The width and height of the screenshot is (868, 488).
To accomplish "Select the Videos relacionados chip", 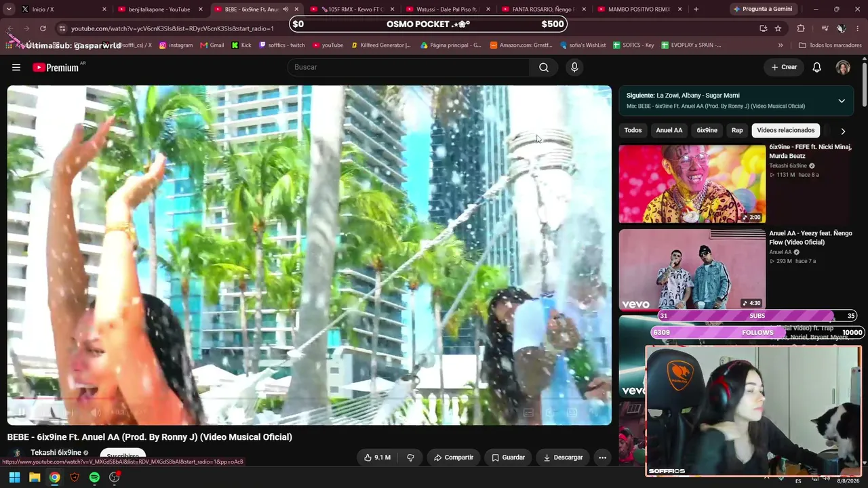I will pyautogui.click(x=786, y=130).
